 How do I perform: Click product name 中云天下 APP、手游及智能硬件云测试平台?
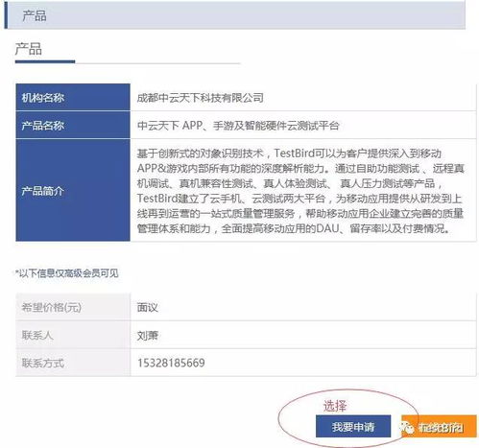238,126
